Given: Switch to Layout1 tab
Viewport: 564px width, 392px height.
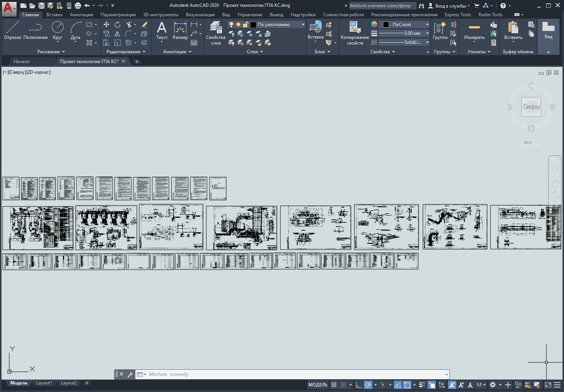Looking at the screenshot, I should [x=44, y=383].
